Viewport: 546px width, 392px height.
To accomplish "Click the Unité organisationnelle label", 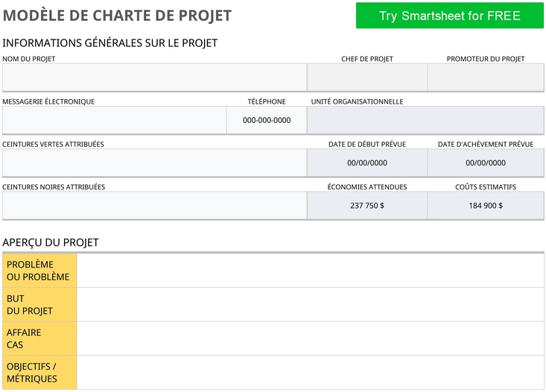I will point(357,101).
